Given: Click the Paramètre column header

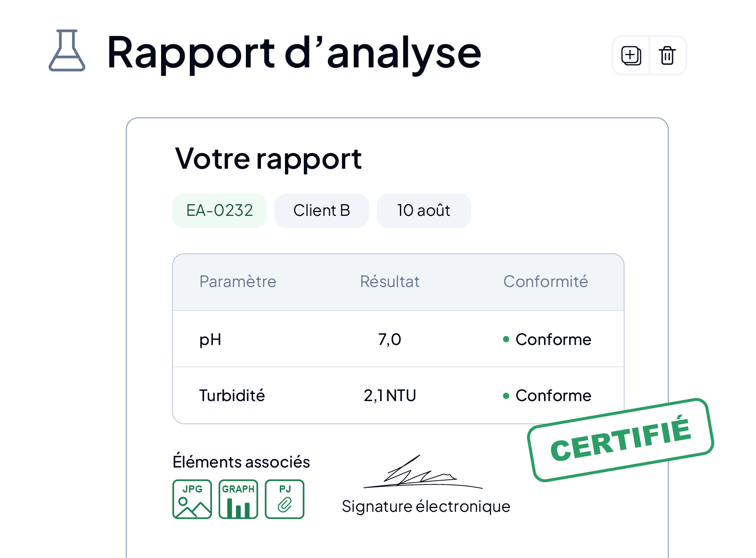Looking at the screenshot, I should [238, 282].
